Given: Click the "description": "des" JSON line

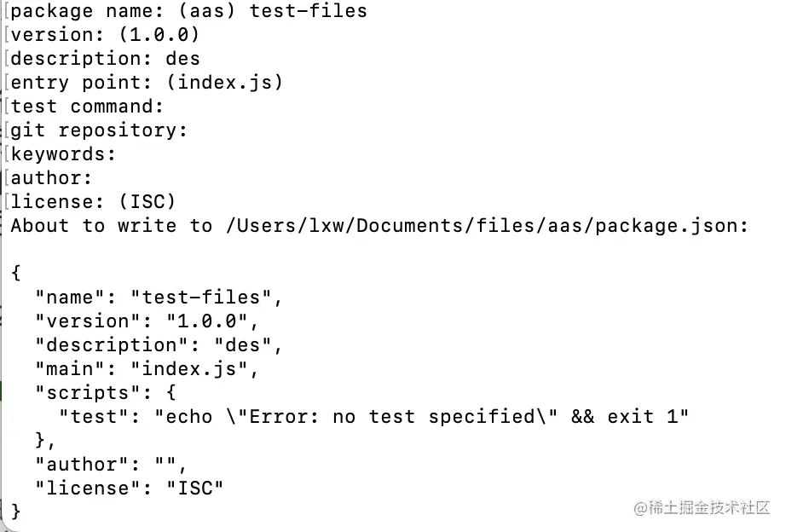Looking at the screenshot, I should [159, 345].
